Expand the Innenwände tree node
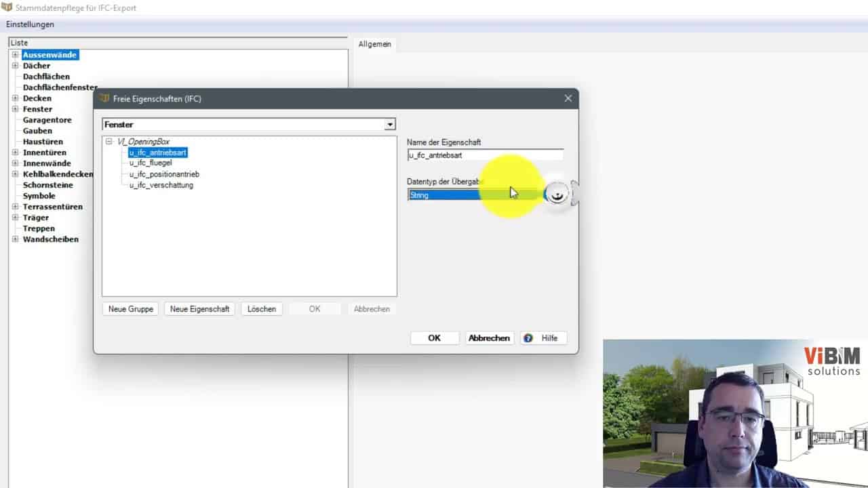The image size is (868, 488). (x=15, y=163)
